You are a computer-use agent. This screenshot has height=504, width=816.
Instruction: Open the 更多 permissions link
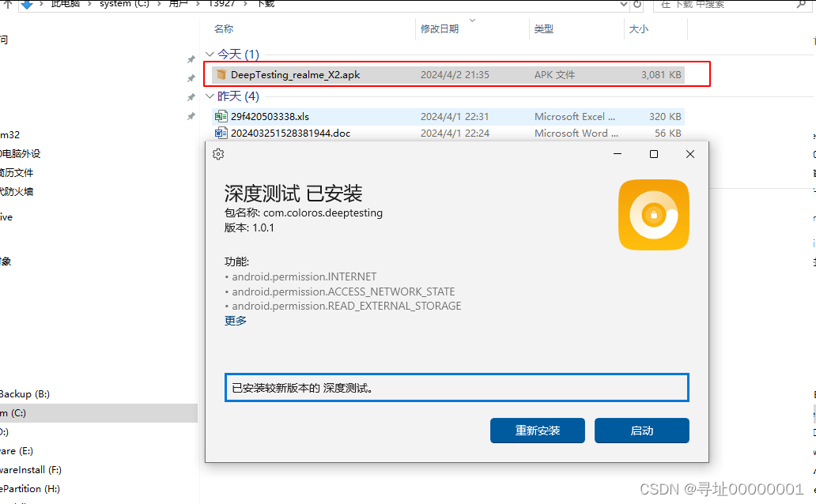click(x=235, y=321)
